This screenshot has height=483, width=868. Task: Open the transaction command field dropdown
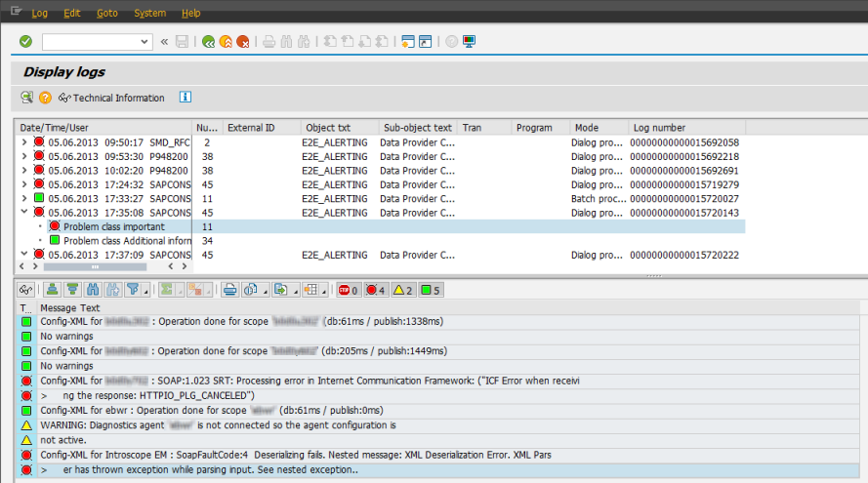145,42
